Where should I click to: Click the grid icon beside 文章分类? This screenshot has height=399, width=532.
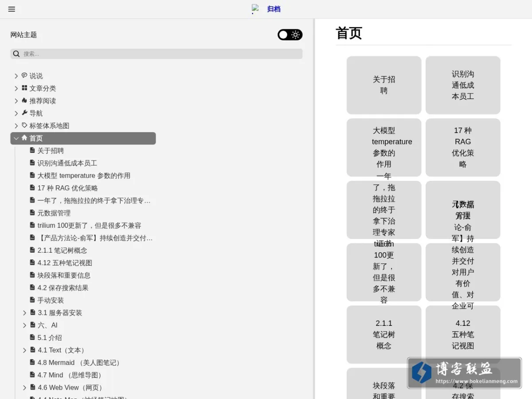coord(24,88)
